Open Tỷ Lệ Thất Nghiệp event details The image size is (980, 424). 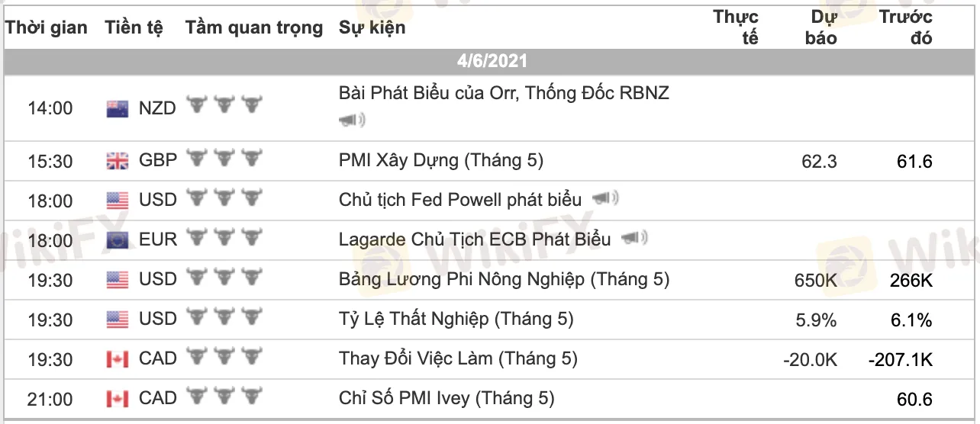coord(456,319)
